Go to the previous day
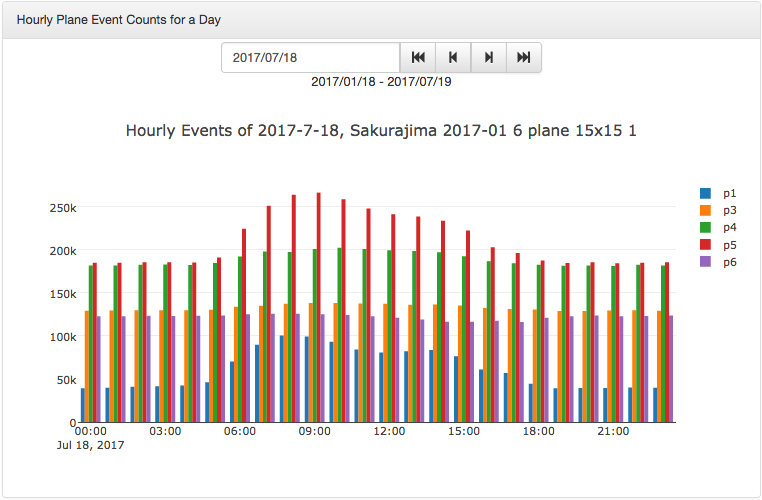Screen dimensions: 762x500 click(453, 58)
